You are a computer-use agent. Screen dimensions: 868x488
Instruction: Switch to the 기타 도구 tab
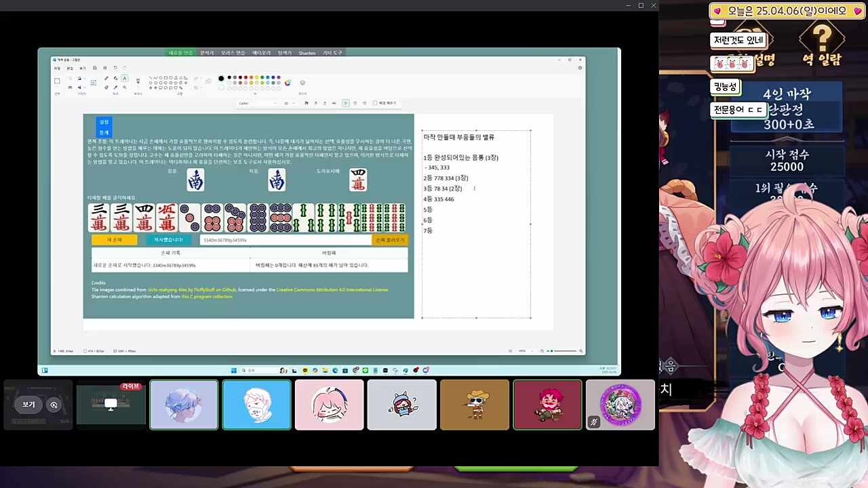pyautogui.click(x=332, y=53)
